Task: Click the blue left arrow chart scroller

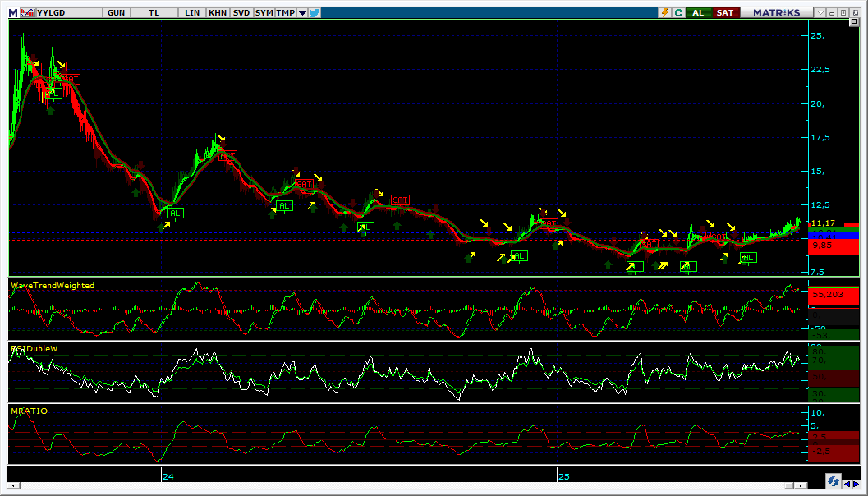Action: (847, 483)
